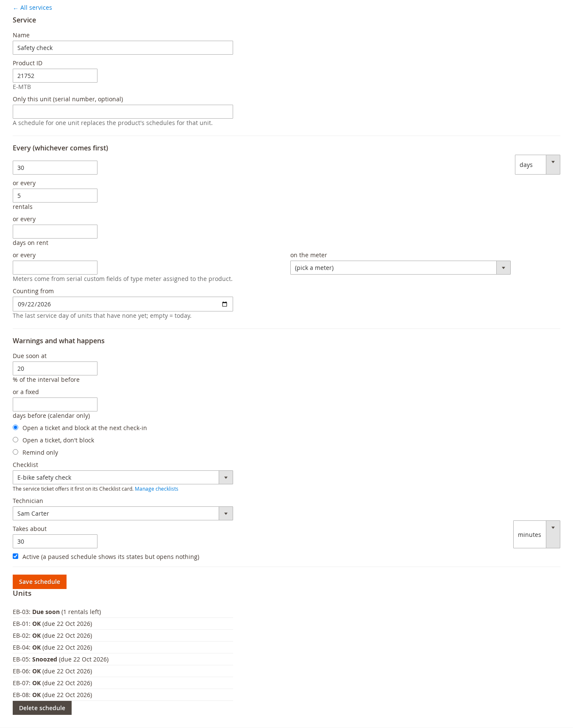Select unit row EB-07 OK
573x728 pixels.
tap(123, 683)
